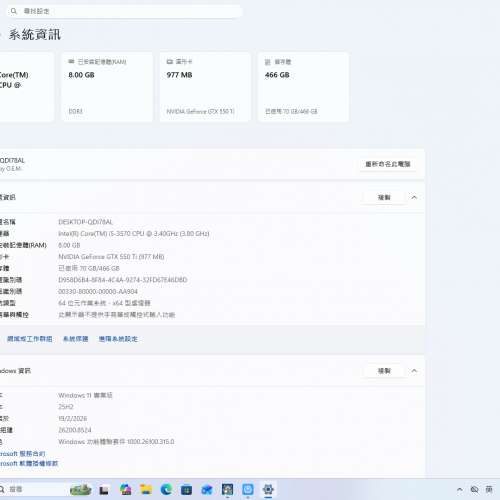
Task: Select the edition value Windows 11 專業版
Action: click(85, 395)
